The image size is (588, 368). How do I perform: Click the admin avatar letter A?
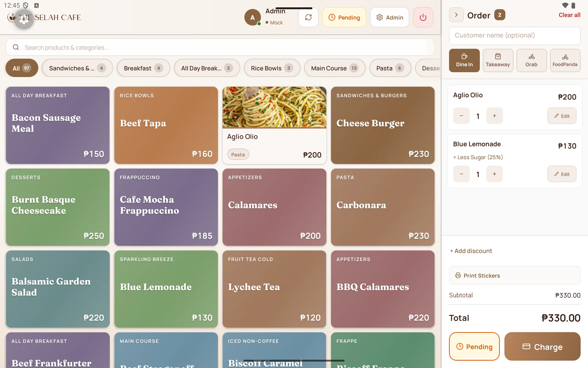(x=252, y=17)
